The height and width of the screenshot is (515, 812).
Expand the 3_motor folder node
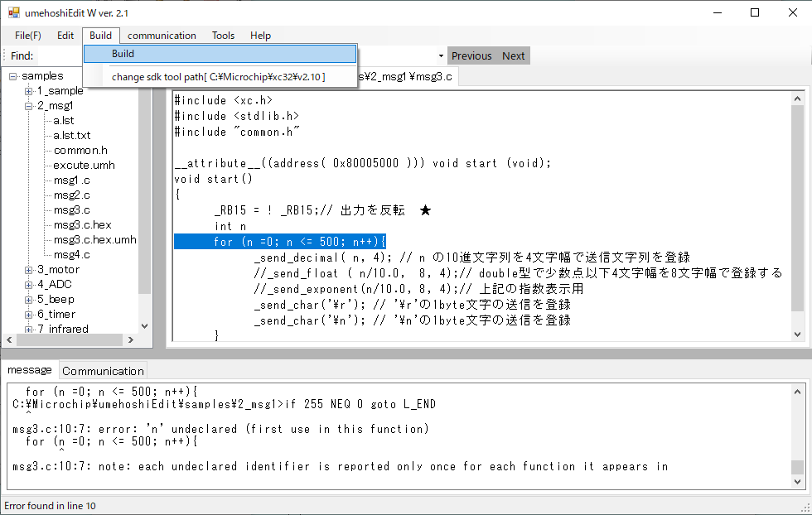(x=29, y=270)
